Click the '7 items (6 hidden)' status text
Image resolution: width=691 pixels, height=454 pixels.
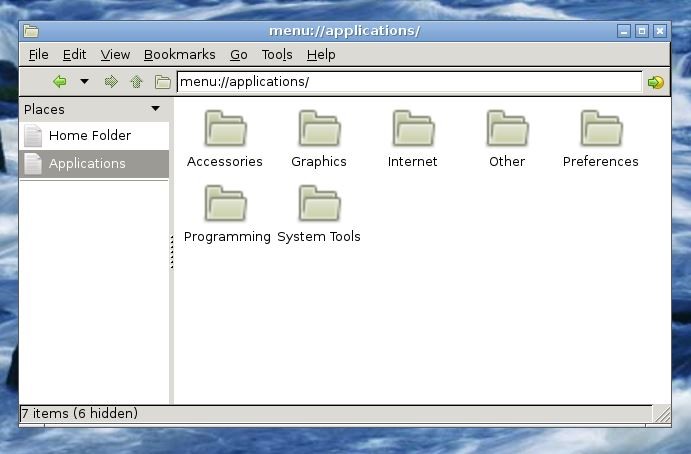click(x=79, y=413)
